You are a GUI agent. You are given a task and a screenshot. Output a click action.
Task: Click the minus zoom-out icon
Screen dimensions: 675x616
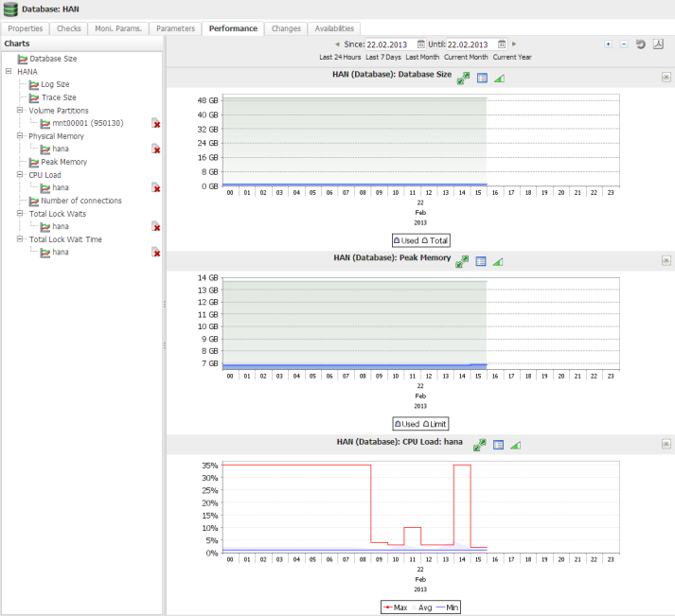click(624, 44)
